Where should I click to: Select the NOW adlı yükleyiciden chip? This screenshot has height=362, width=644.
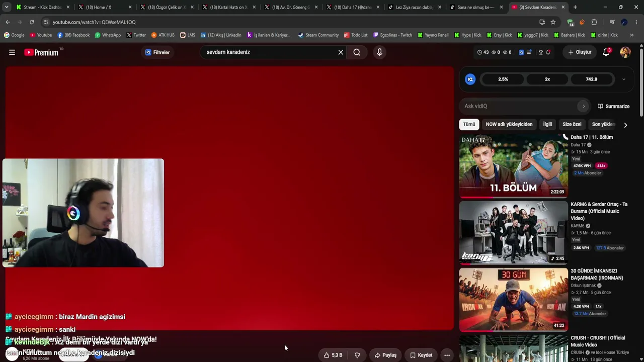click(x=509, y=124)
